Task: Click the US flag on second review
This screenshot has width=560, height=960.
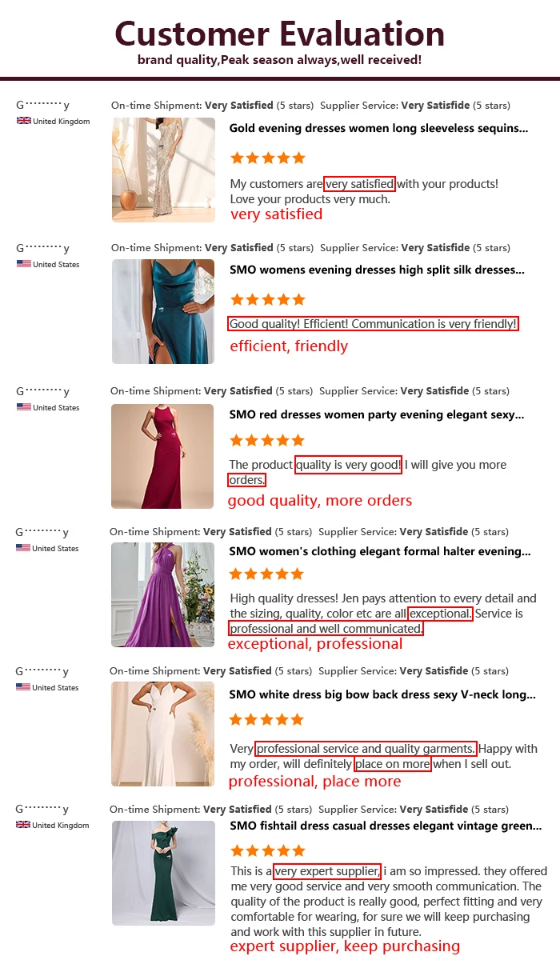Action: [x=23, y=264]
